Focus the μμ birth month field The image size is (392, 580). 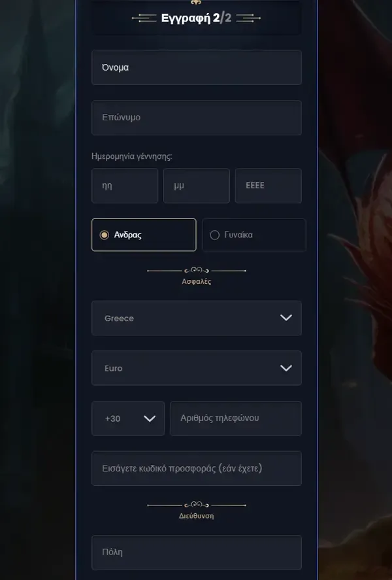pos(197,186)
